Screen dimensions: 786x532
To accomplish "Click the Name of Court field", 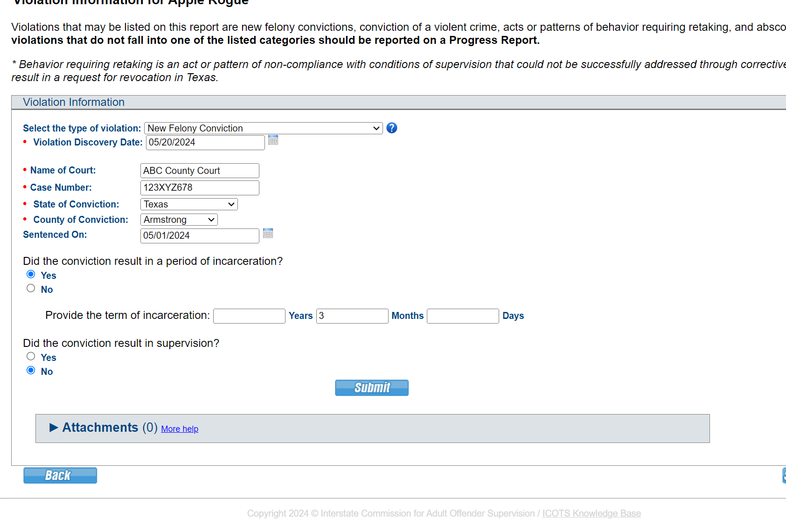I will pos(200,171).
